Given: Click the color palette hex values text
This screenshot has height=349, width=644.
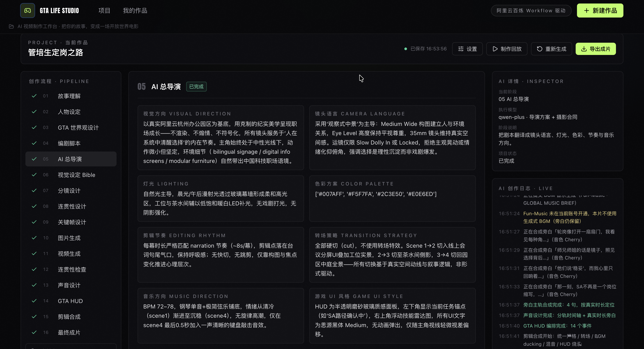Looking at the screenshot, I should click(x=375, y=194).
